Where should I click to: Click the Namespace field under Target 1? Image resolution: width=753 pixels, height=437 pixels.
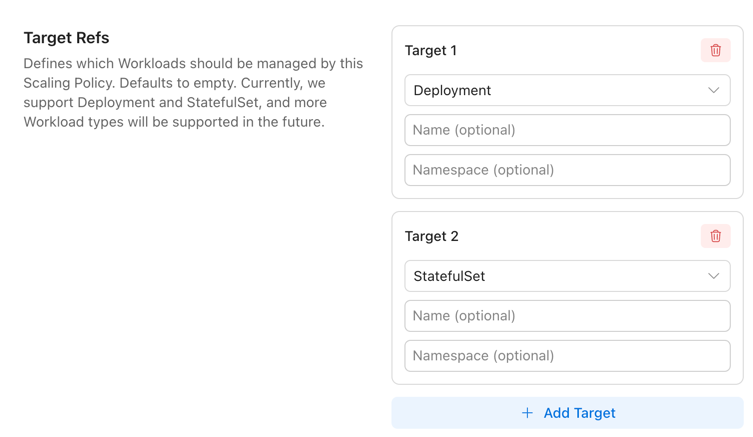point(566,170)
